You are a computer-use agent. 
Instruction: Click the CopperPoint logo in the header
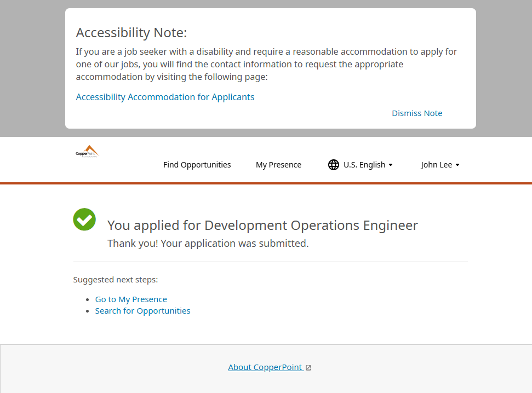(x=87, y=152)
